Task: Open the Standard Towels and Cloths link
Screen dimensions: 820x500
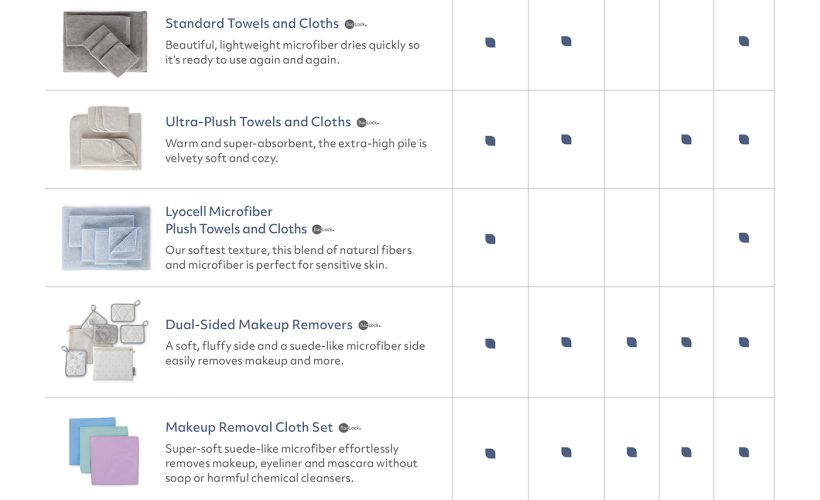Action: 251,24
